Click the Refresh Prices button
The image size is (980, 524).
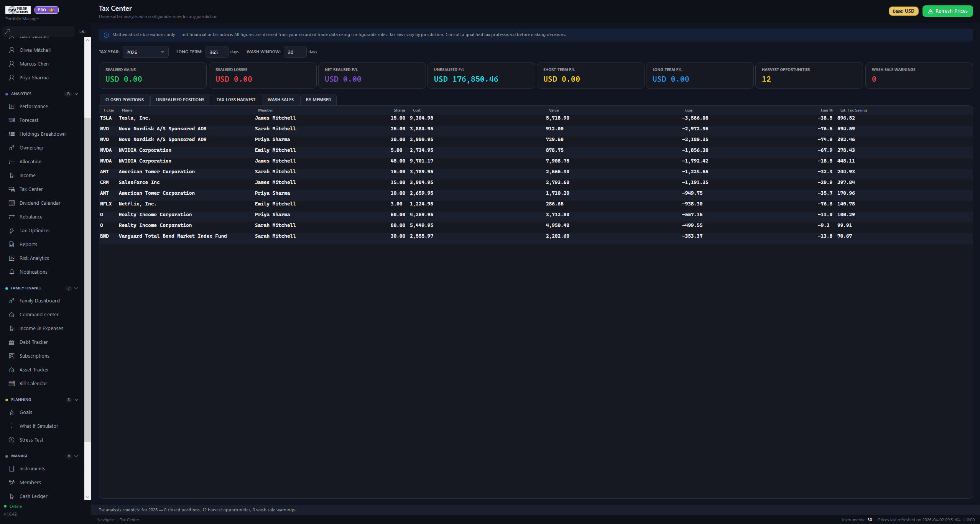click(947, 11)
